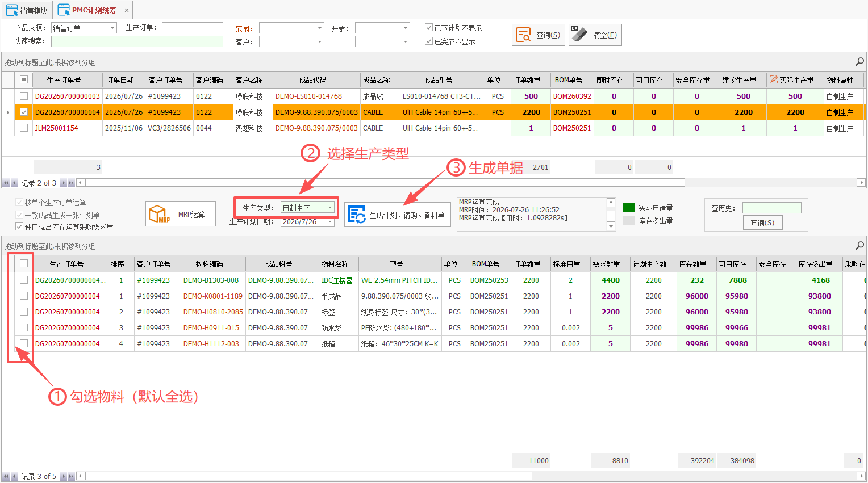This screenshot has height=483, width=868.
Task: Click the 快速搜索 input field
Action: pos(137,41)
